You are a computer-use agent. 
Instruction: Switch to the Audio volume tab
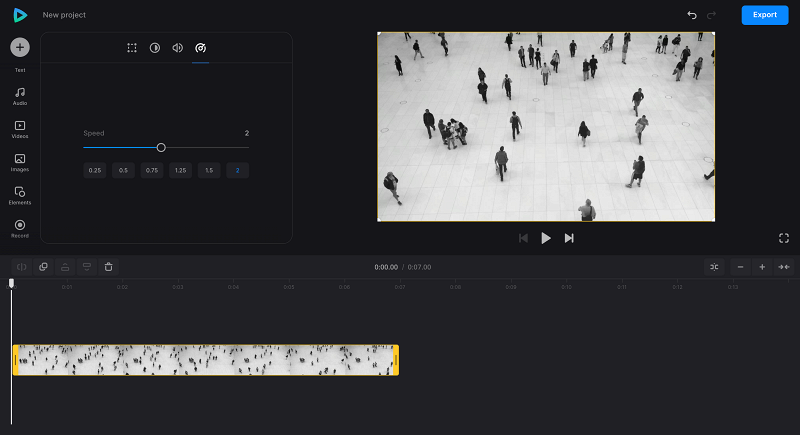coord(178,48)
